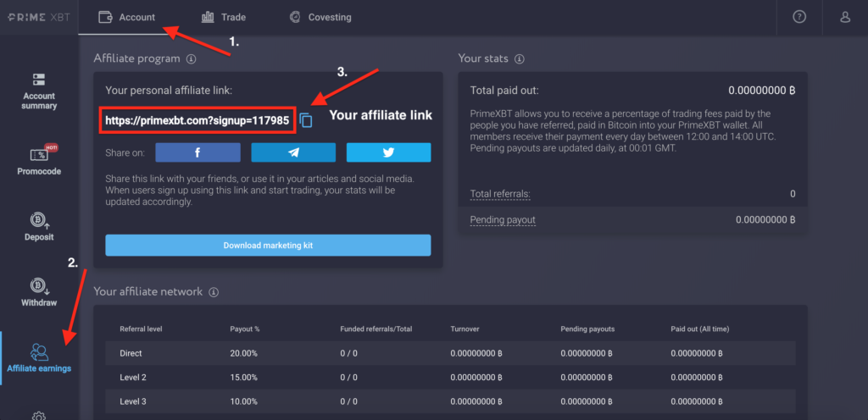Open Promocode in sidebar

[39, 161]
